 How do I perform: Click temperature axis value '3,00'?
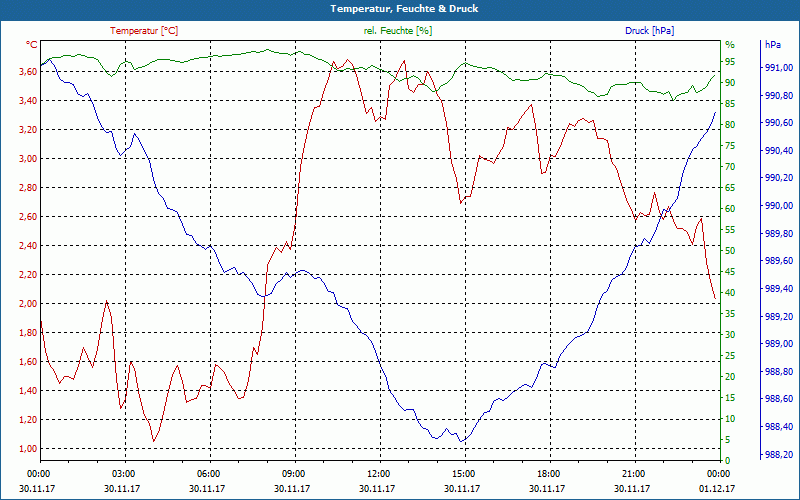click(29, 159)
